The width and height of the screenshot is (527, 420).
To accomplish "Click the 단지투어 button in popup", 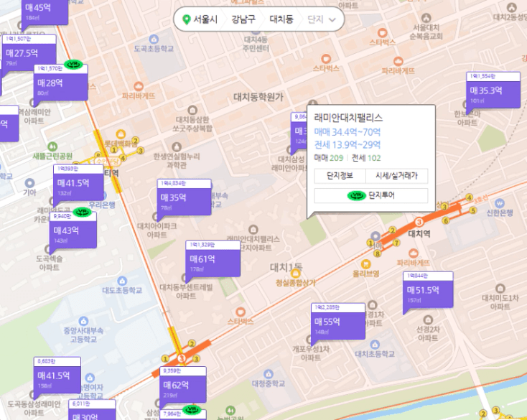I will point(371,195).
